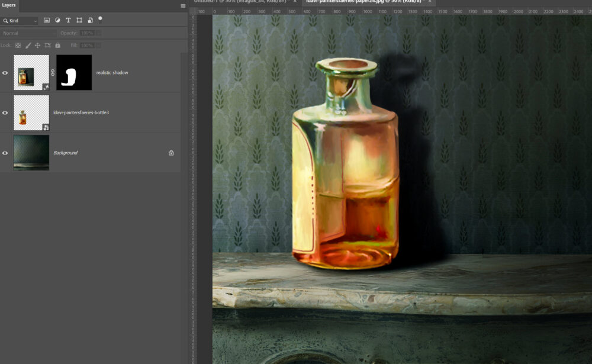Filter layers by pixel layers icon
This screenshot has width=592, height=364.
[47, 20]
